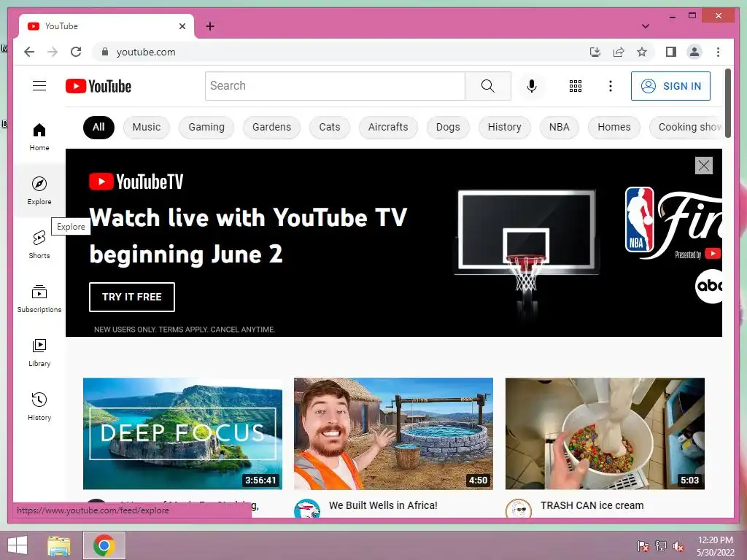Open the taskbar clock and date
This screenshot has height=560, width=747.
(716, 546)
